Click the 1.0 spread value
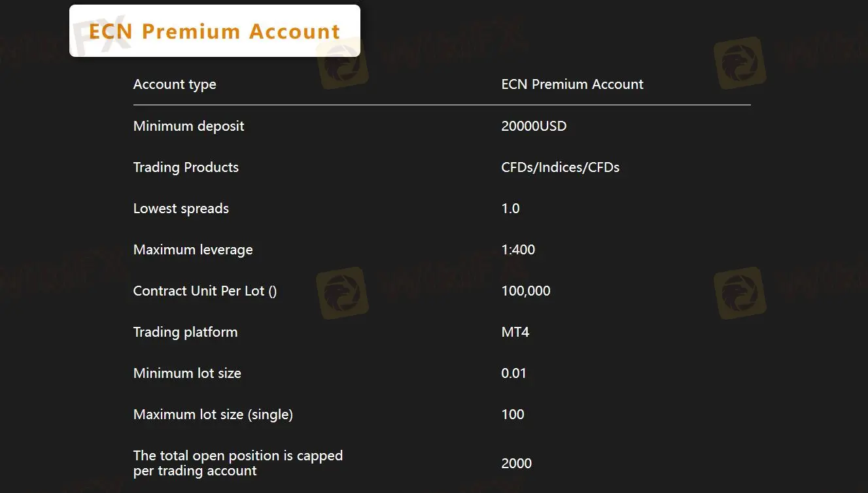This screenshot has height=493, width=868. (510, 209)
